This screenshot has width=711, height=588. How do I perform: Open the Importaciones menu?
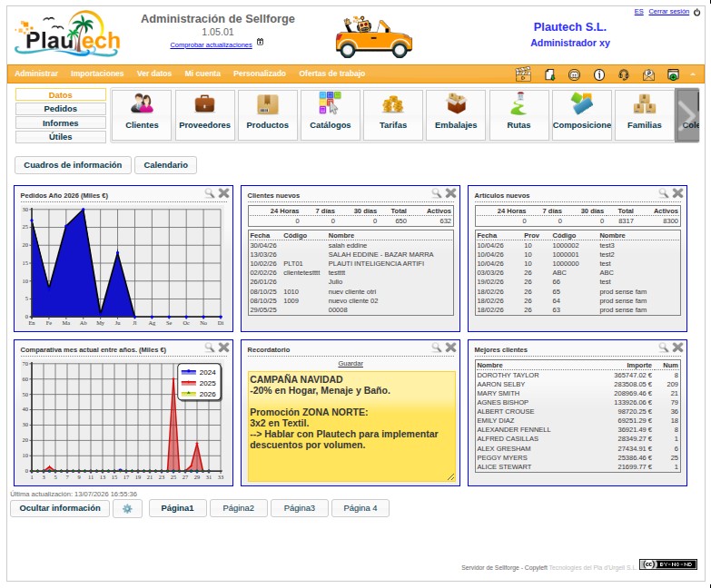point(97,73)
